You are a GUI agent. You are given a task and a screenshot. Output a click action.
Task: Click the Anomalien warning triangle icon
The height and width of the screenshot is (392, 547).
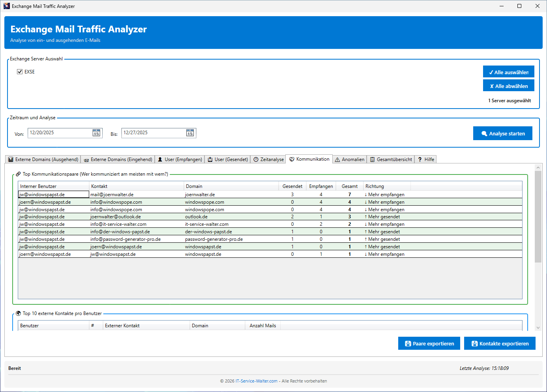pos(337,159)
